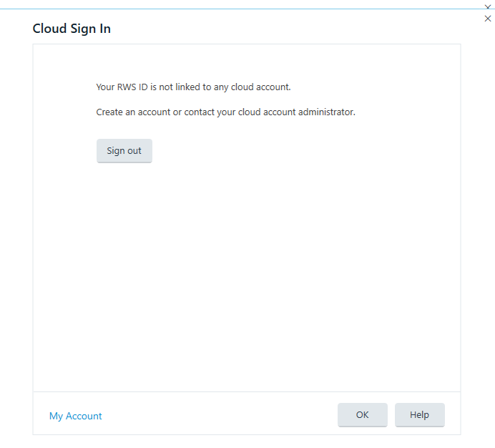
Task: Click the blue My Account hyperlink
Action: 75,416
